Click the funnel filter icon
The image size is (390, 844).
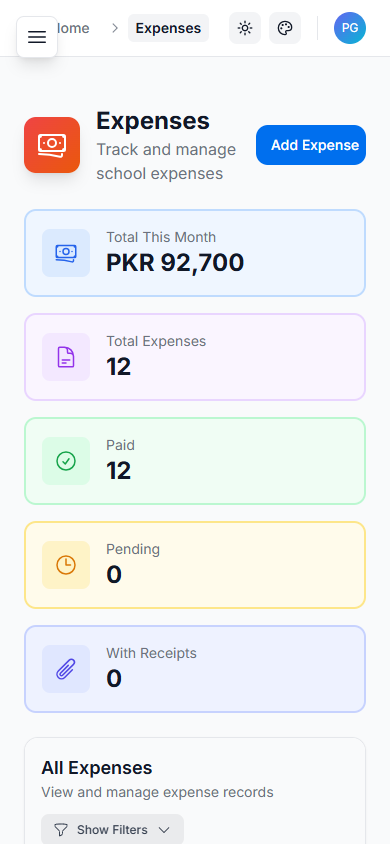tap(61, 830)
